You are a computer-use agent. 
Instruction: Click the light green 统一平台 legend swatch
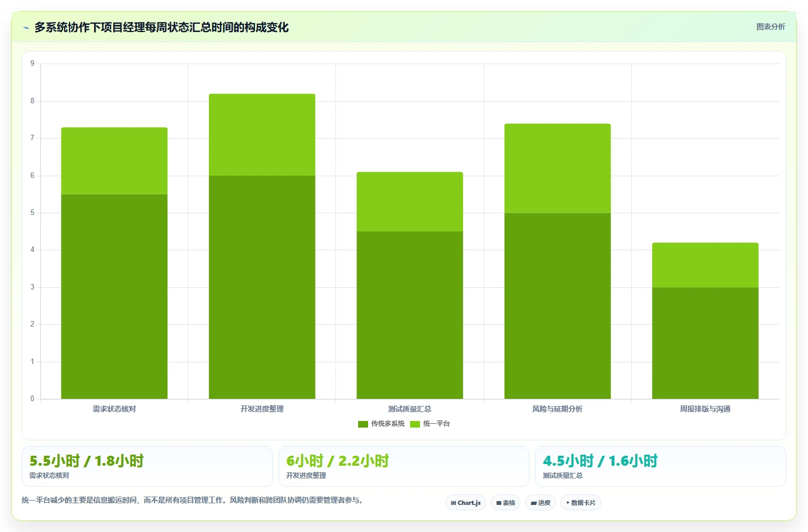tap(415, 424)
